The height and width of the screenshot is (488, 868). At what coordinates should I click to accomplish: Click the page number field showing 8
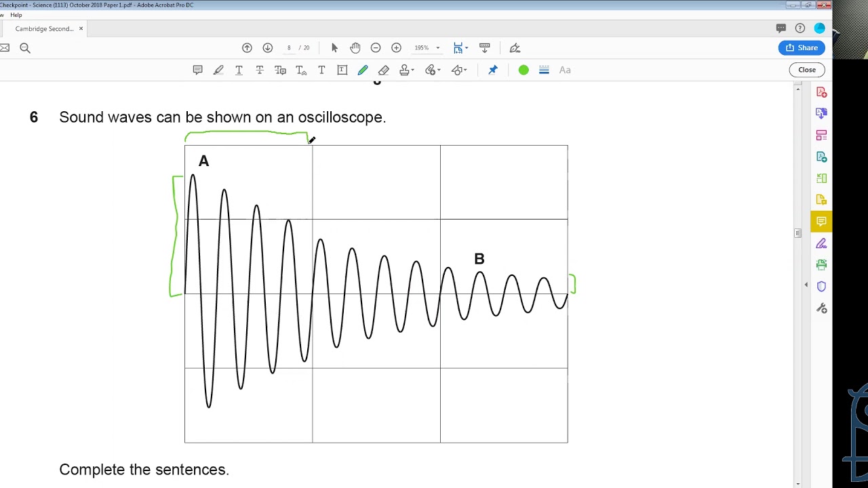tap(289, 47)
